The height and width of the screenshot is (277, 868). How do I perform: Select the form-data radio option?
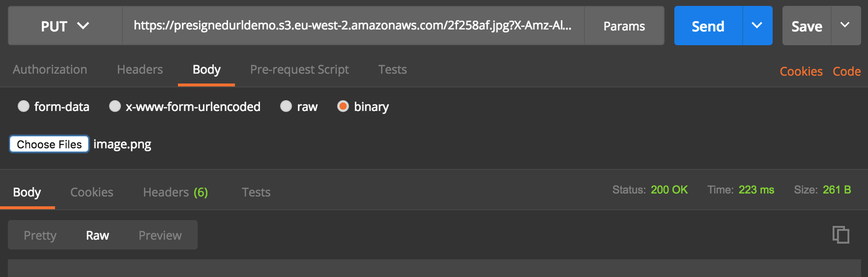click(24, 107)
